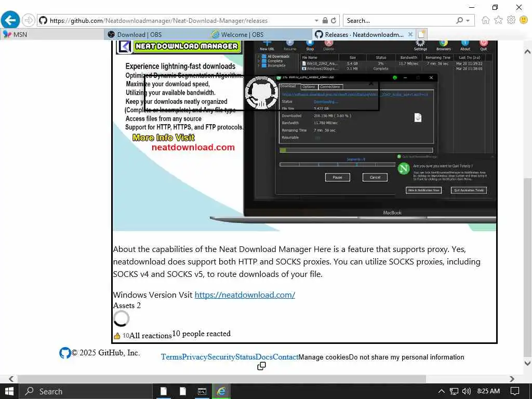The height and width of the screenshot is (399, 532).
Task: Open the Contact footer link
Action: coord(286,357)
